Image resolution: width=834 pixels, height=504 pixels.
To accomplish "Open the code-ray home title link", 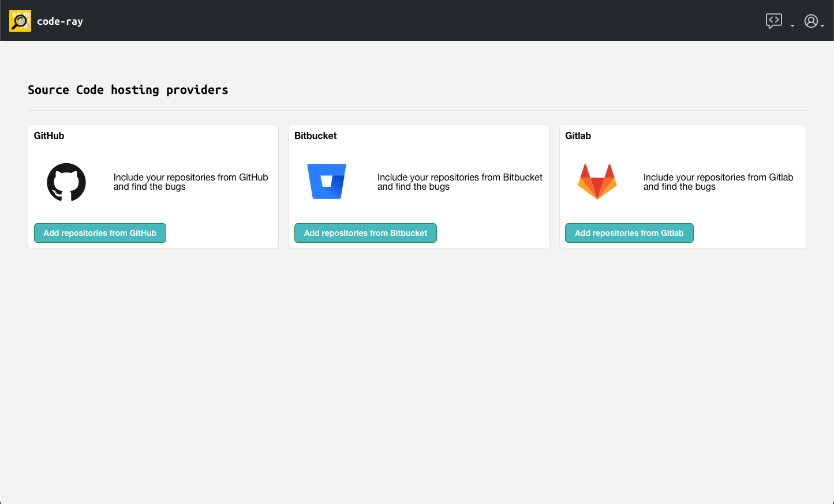I will 60,21.
